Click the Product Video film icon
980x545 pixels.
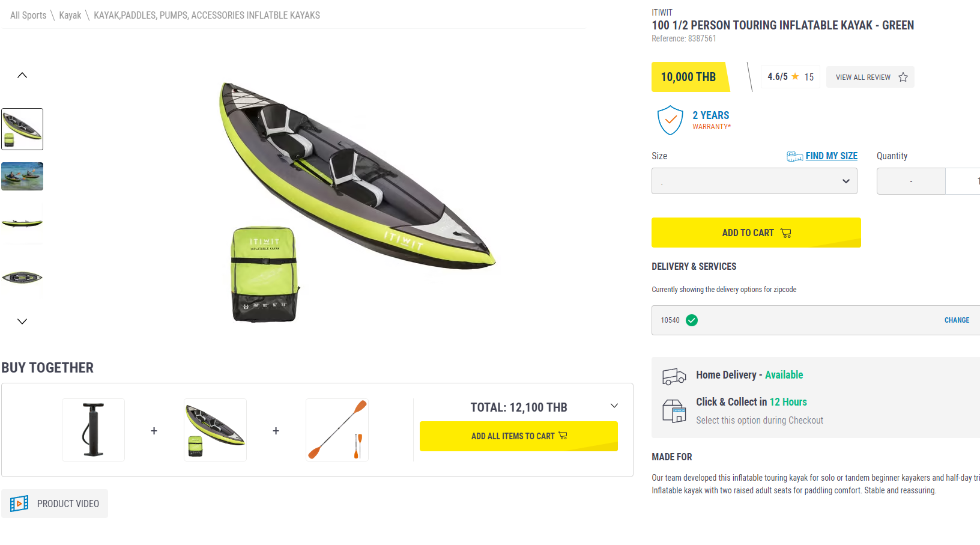click(x=19, y=504)
